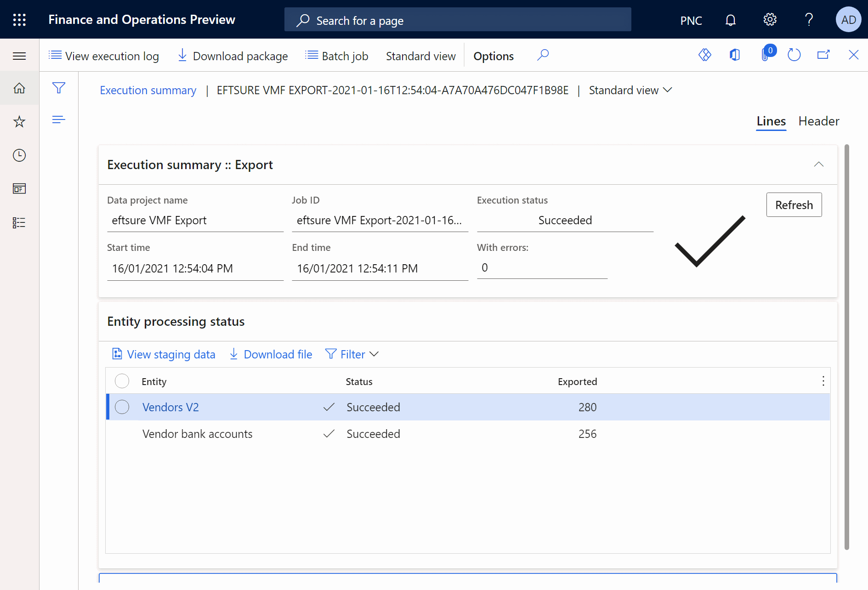
Task: Click View execution log
Action: 104,56
